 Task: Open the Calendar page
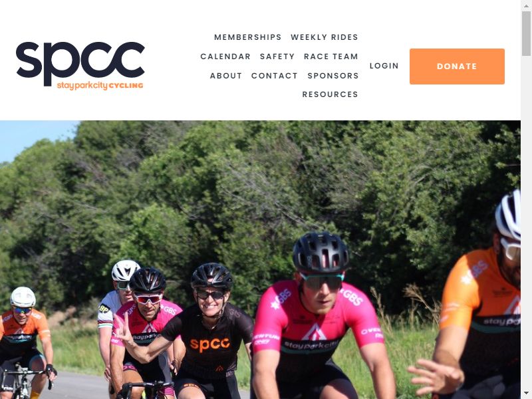(x=225, y=57)
